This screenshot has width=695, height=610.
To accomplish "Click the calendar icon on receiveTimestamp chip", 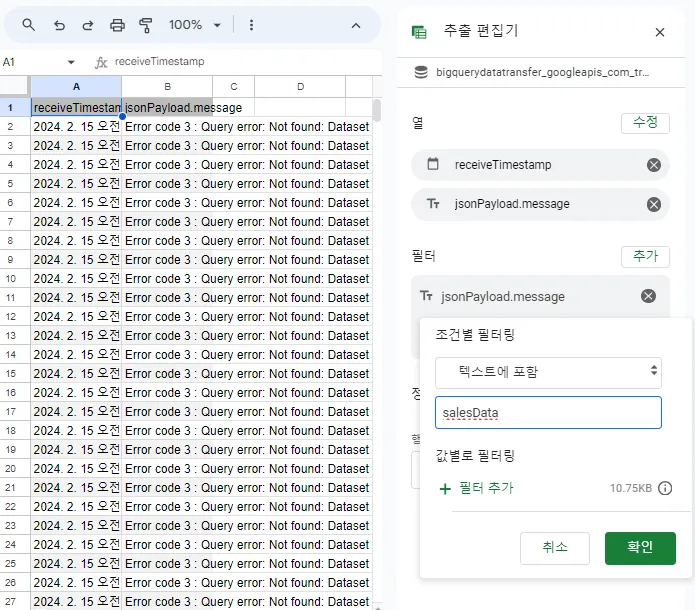I will tap(433, 164).
